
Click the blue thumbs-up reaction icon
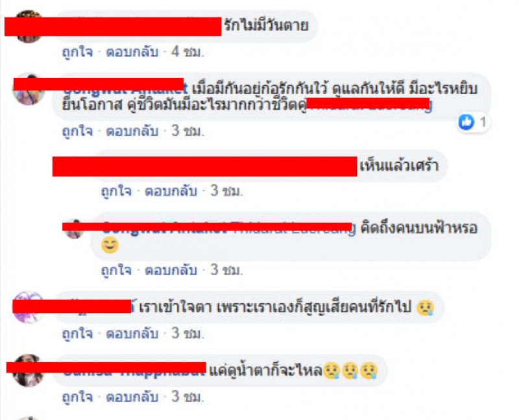pyautogui.click(x=466, y=122)
